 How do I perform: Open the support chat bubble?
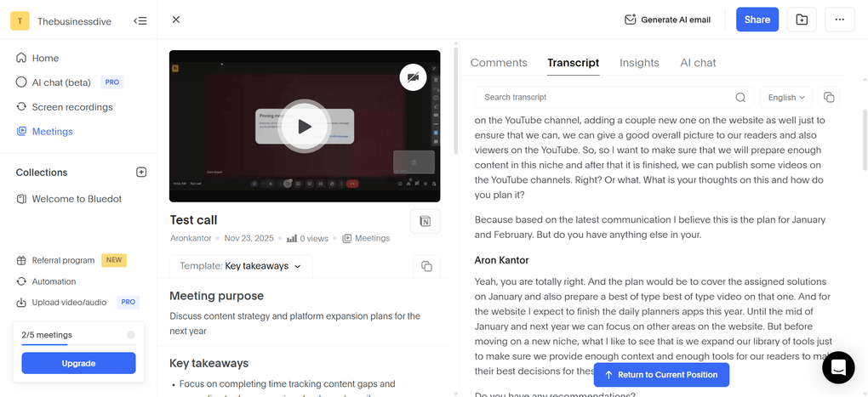839,367
